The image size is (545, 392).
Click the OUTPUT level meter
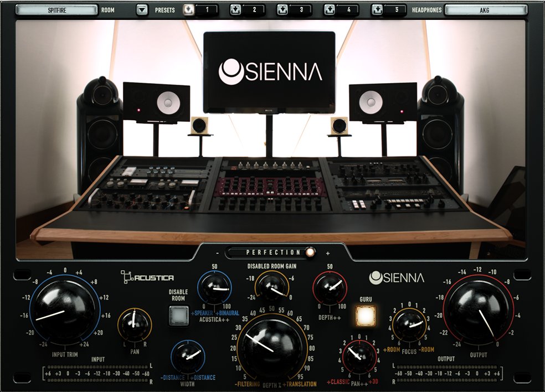tap(448, 374)
